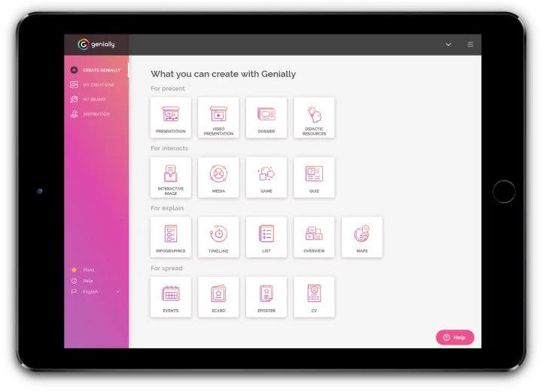Click the Genially logo
The width and height of the screenshot is (542, 392).
(x=95, y=44)
